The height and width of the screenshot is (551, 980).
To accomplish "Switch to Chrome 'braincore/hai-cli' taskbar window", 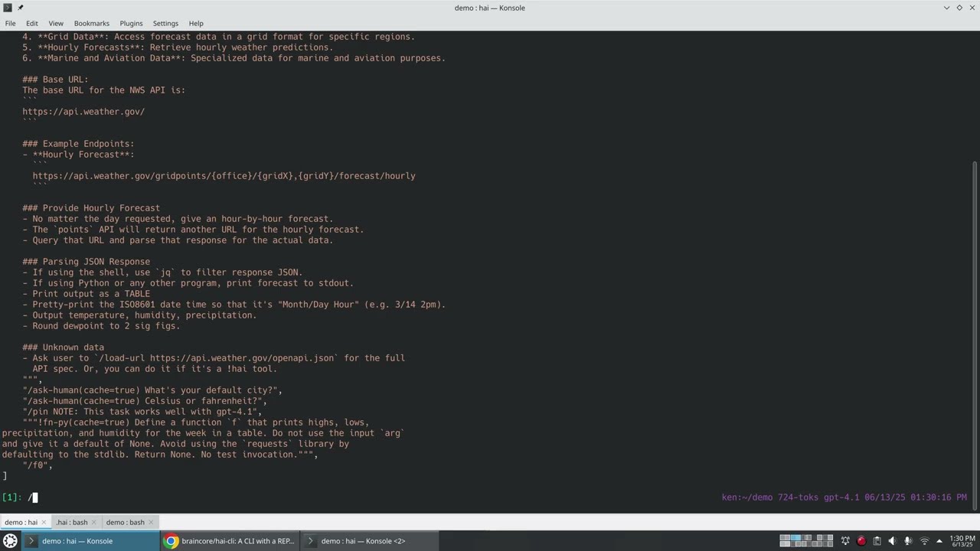I will [229, 541].
